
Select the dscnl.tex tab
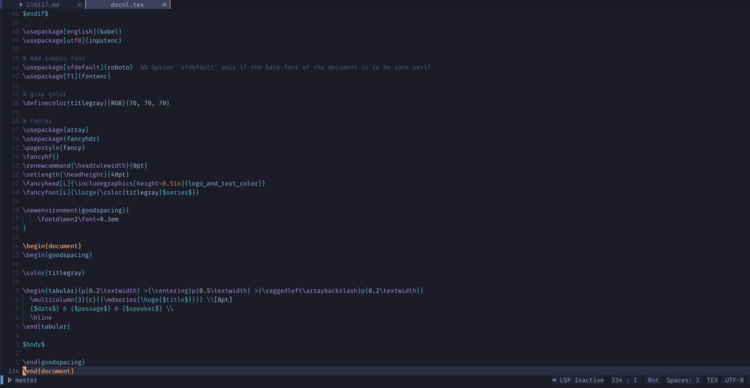click(x=127, y=4)
